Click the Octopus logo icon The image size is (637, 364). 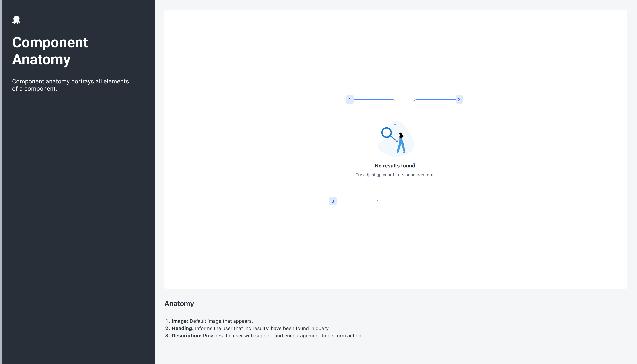coord(16,20)
